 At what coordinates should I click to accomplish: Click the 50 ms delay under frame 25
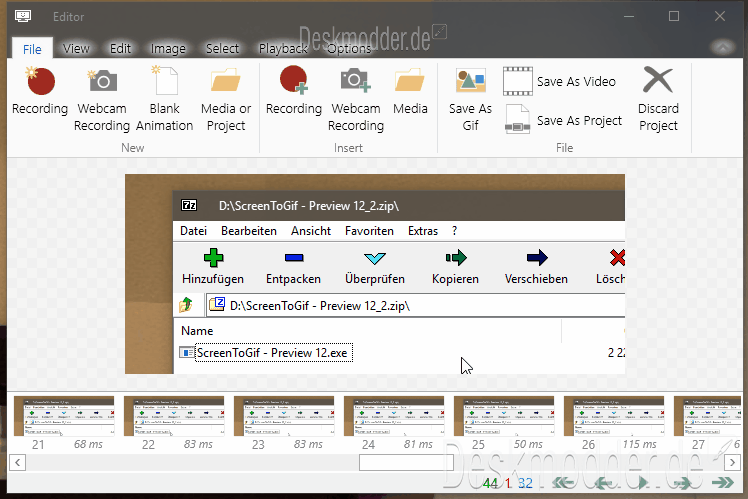coord(528,444)
